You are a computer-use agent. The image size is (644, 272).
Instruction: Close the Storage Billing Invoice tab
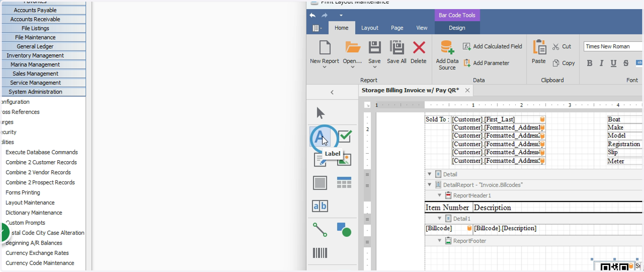467,90
